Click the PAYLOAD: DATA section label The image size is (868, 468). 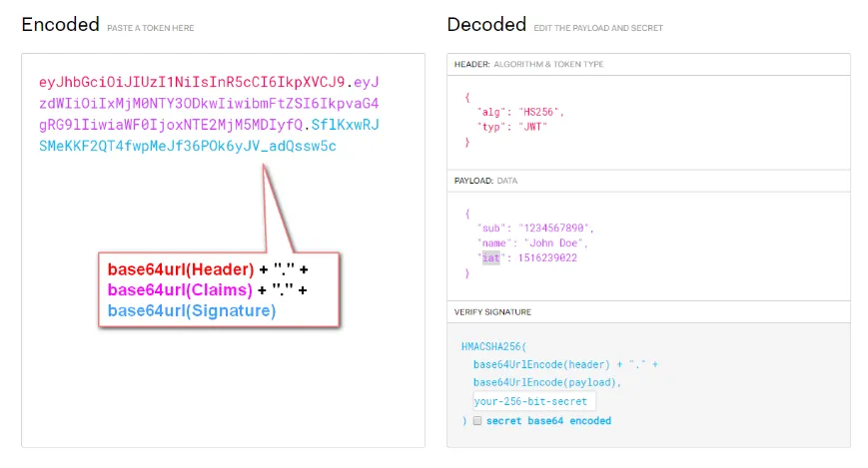(492, 181)
